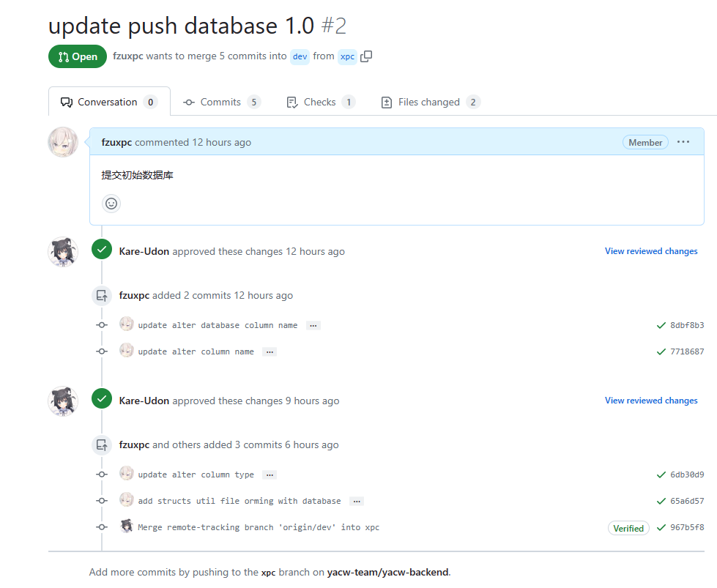This screenshot has height=588, width=717.
Task: Open the Checks tab
Action: [320, 102]
